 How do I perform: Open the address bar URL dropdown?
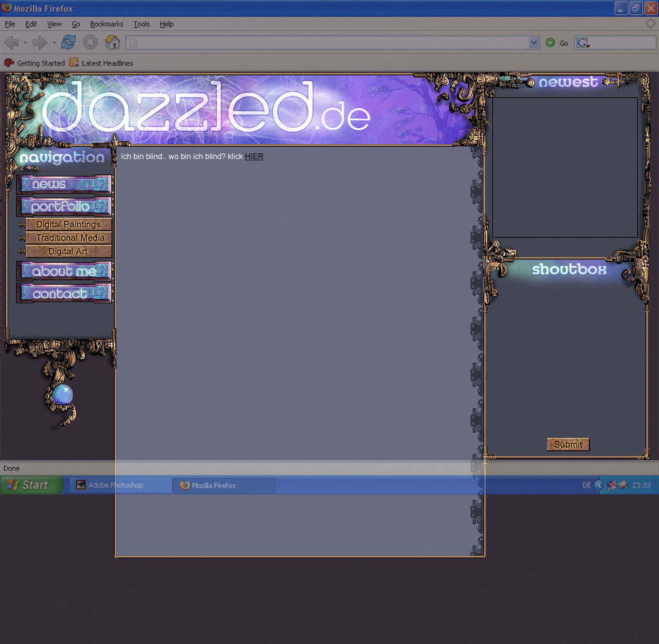point(534,43)
